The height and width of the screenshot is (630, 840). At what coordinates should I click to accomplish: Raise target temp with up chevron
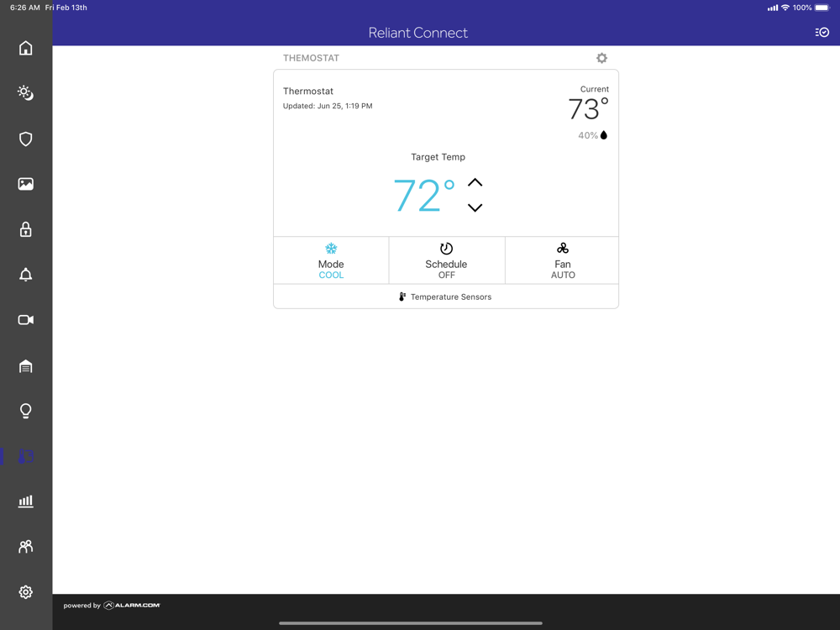pyautogui.click(x=475, y=182)
